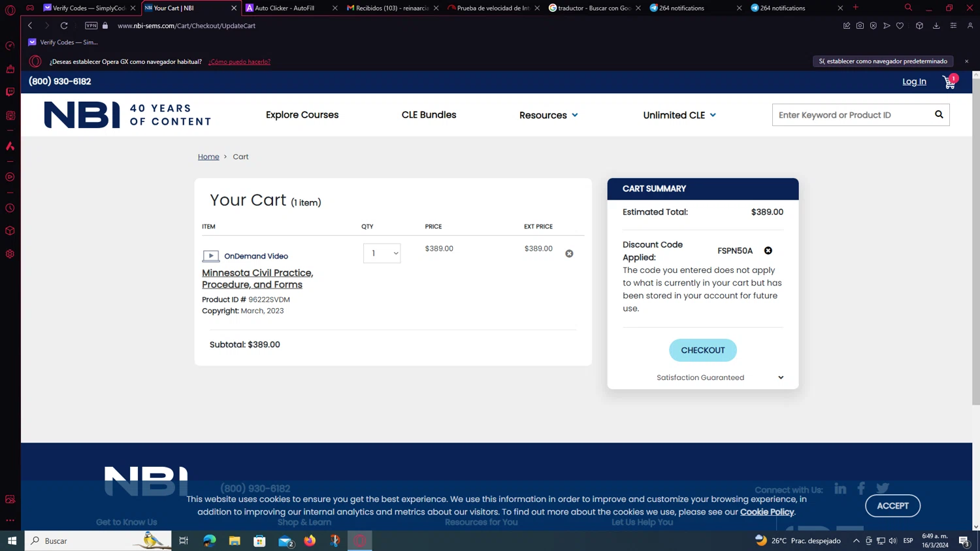980x551 pixels.
Task: Open Windows Start menu
Action: 12,541
